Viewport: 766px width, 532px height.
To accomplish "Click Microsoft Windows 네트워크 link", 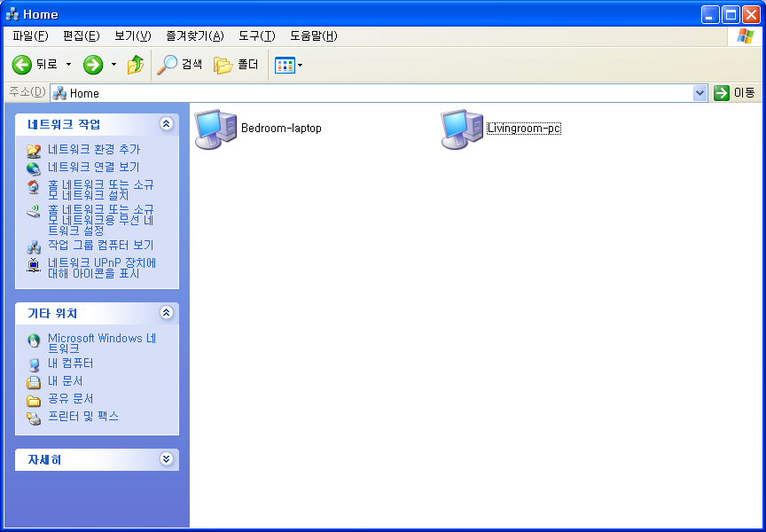I will [x=102, y=343].
